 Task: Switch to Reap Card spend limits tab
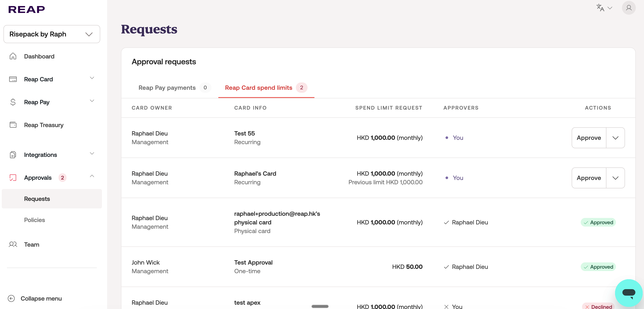pos(266,88)
